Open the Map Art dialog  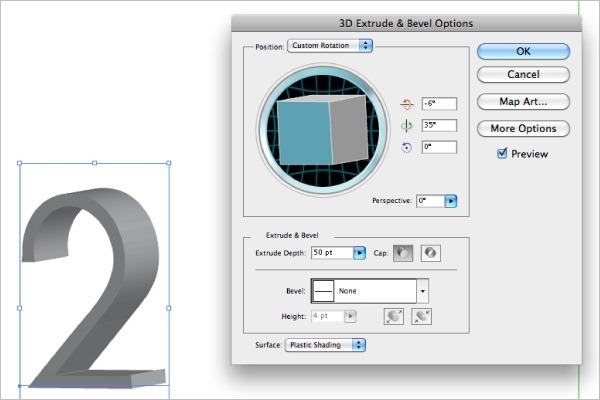pyautogui.click(x=523, y=101)
